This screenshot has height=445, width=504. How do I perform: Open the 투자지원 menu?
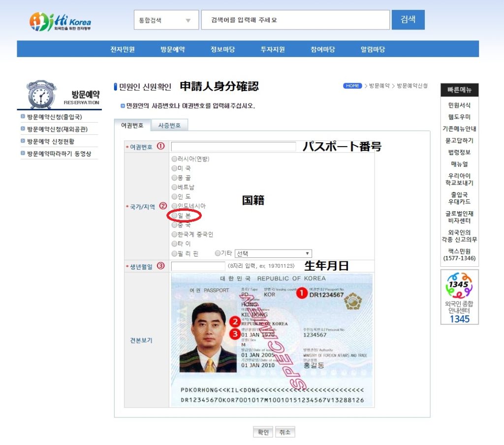coord(273,49)
